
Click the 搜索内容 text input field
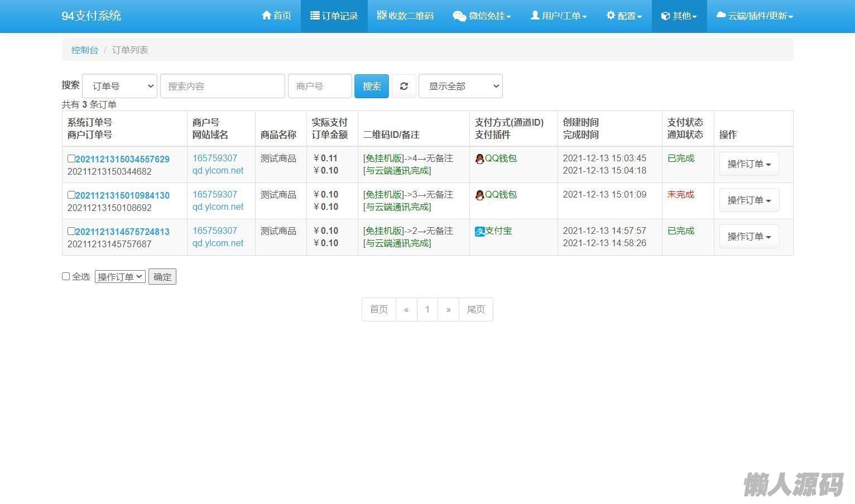point(222,86)
